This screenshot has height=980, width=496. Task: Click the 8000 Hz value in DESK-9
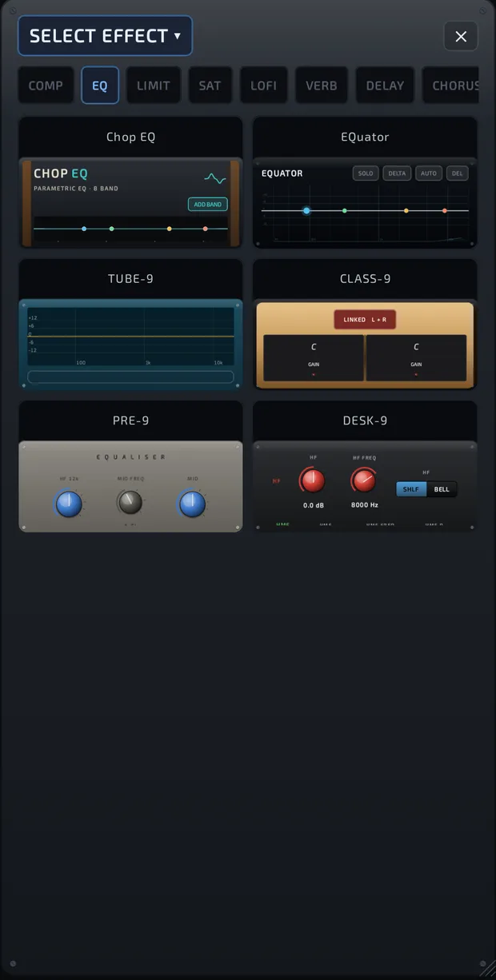point(364,505)
